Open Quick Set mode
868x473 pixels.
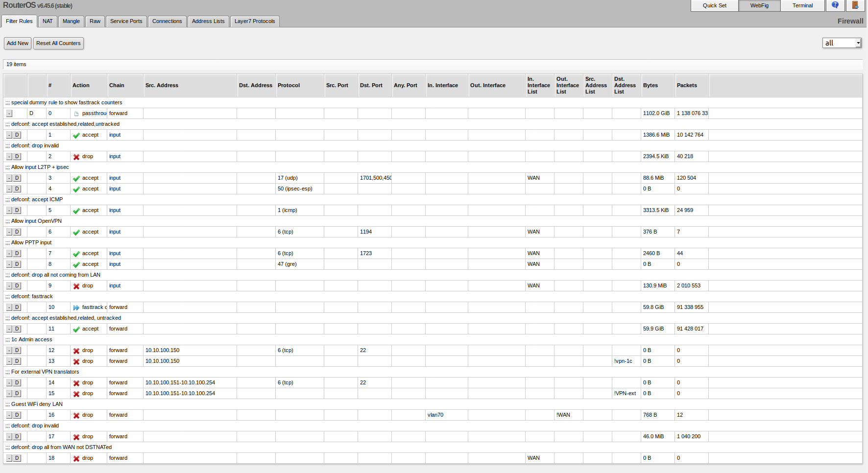(x=715, y=5)
